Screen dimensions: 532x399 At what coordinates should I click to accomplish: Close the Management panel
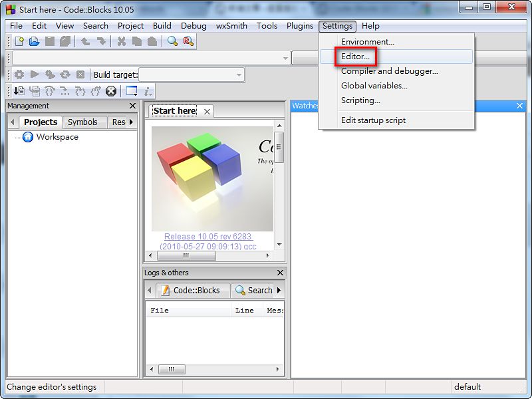coord(132,106)
